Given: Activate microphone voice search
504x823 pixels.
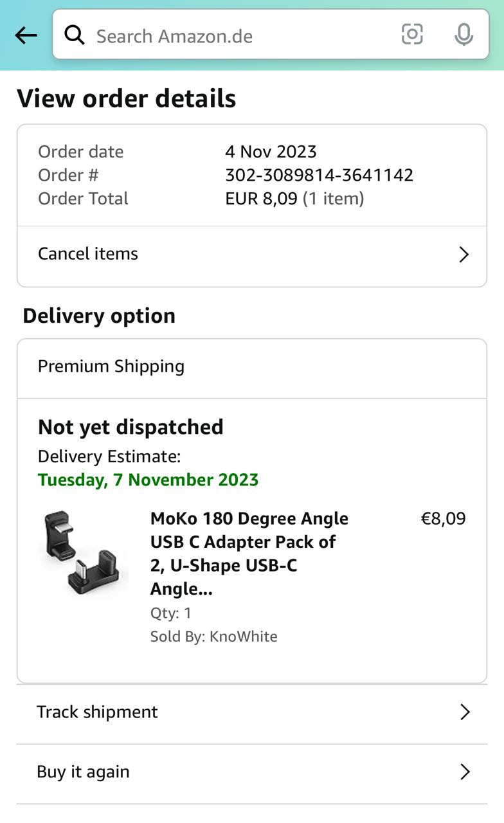Looking at the screenshot, I should point(464,35).
